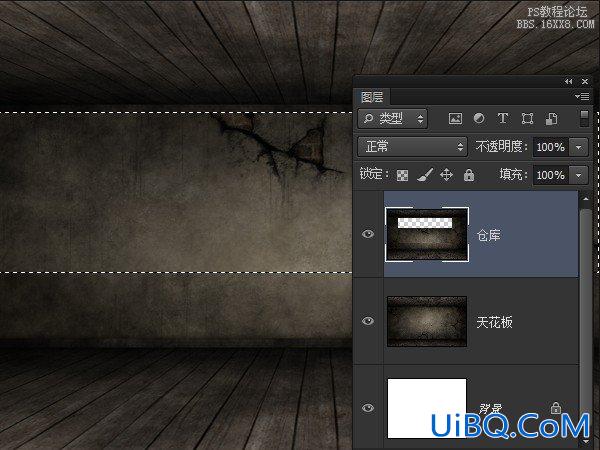Select the 仓库 layer thumbnail
This screenshot has height=450, width=600.
(x=427, y=235)
